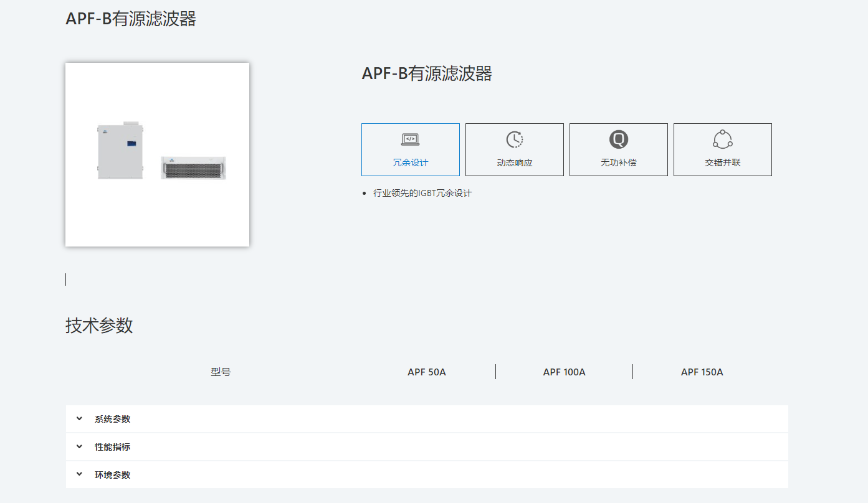Click the chevron icon beside 环境参数

79,474
